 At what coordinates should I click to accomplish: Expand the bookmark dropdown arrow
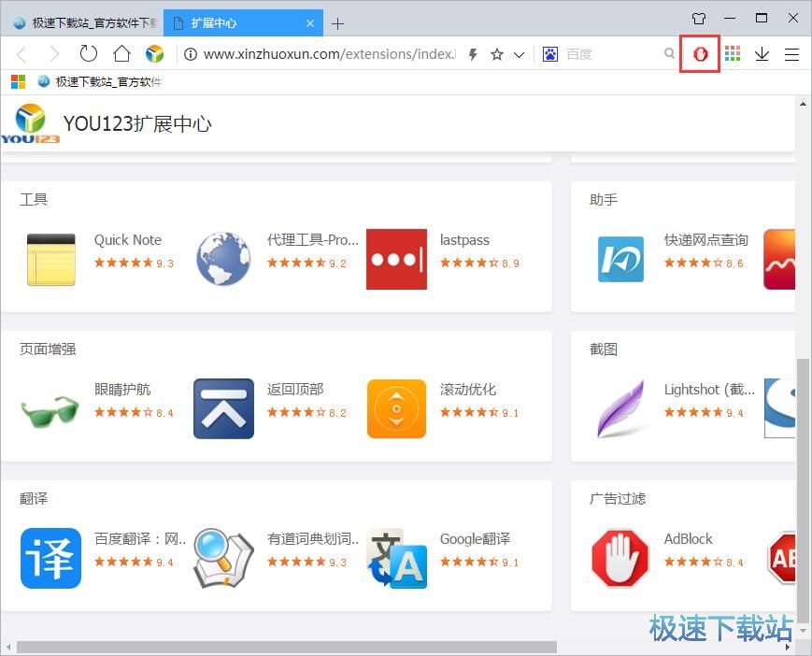pos(519,54)
